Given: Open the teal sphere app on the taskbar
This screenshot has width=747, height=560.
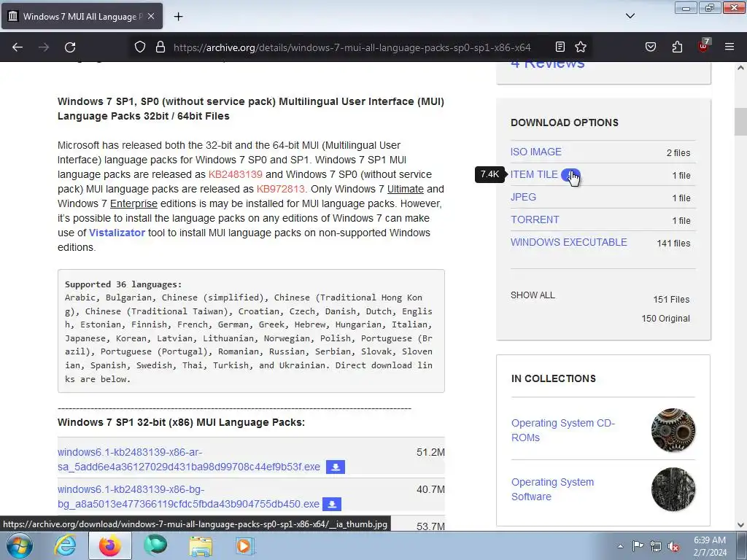Looking at the screenshot, I should (155, 545).
